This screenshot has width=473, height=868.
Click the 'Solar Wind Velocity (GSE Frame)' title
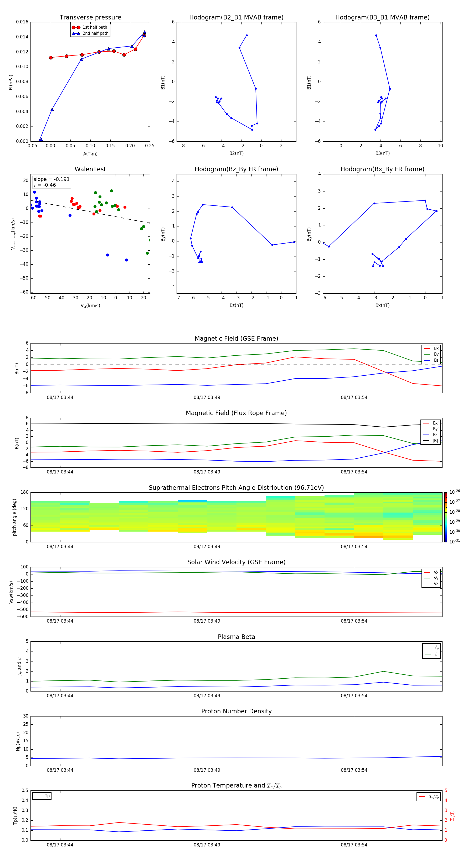(x=236, y=562)
